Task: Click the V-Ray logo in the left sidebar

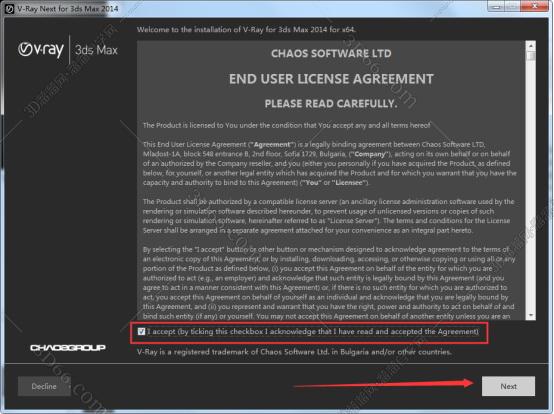Action: pos(41,49)
